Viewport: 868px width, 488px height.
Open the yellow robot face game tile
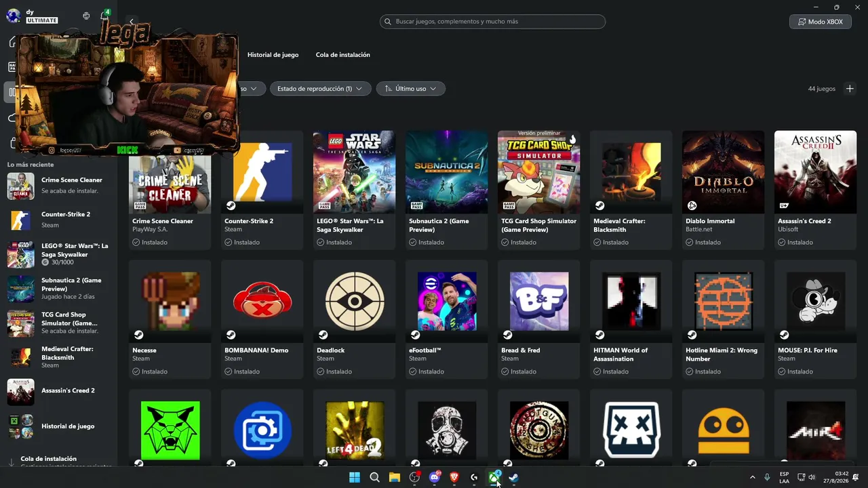(724, 430)
